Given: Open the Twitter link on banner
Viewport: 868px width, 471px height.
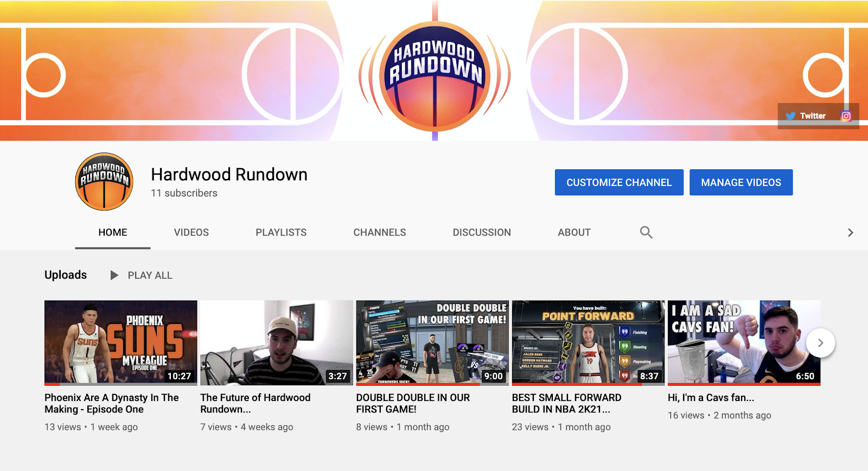Looking at the screenshot, I should tap(806, 116).
